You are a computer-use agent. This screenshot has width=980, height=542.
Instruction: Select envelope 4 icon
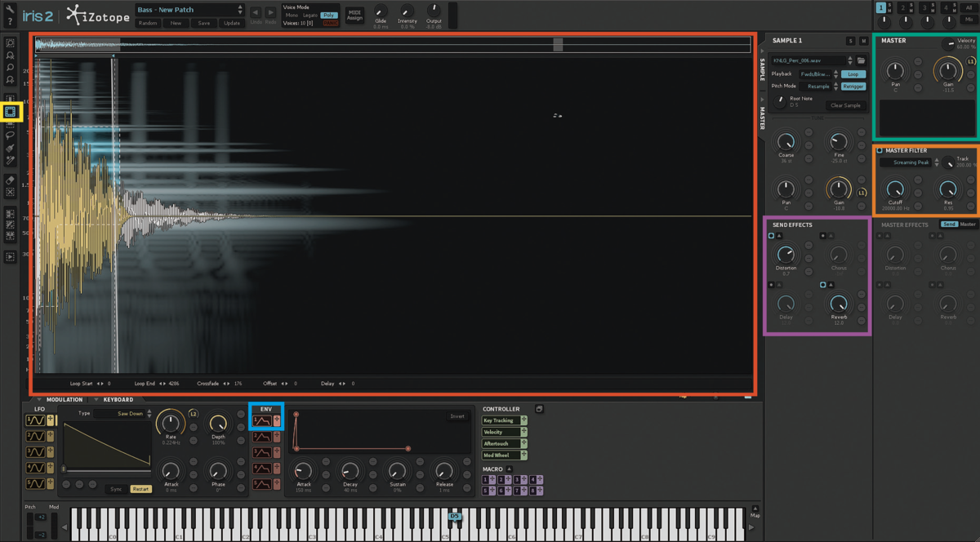(x=261, y=469)
